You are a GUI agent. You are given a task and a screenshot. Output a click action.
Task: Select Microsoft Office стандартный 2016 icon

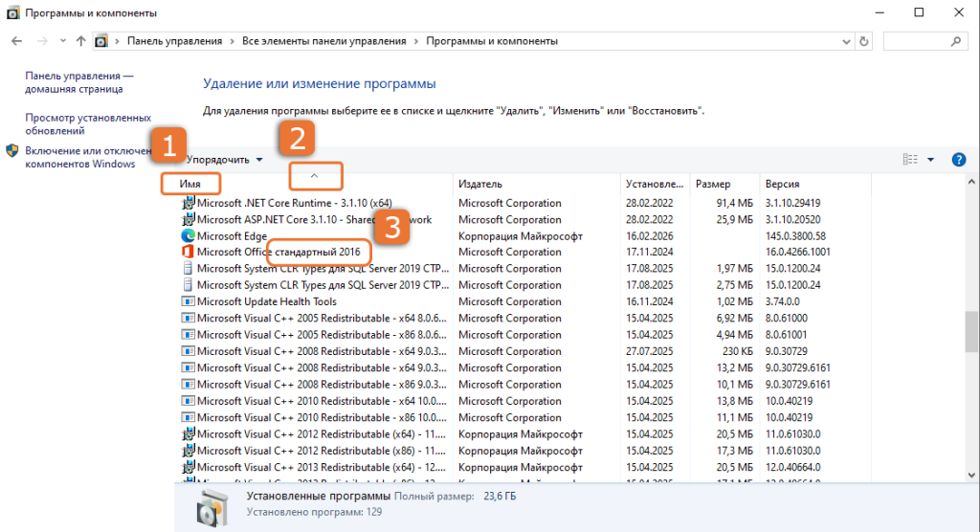coord(188,252)
